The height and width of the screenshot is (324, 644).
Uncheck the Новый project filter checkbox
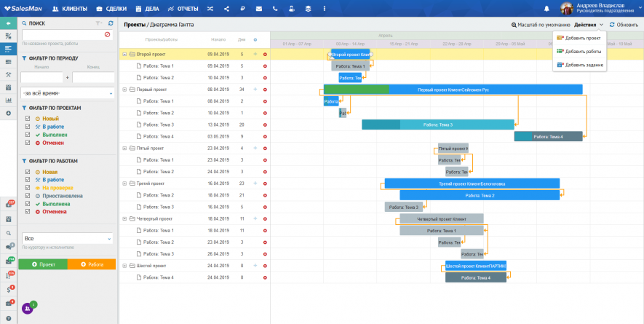[x=28, y=118]
